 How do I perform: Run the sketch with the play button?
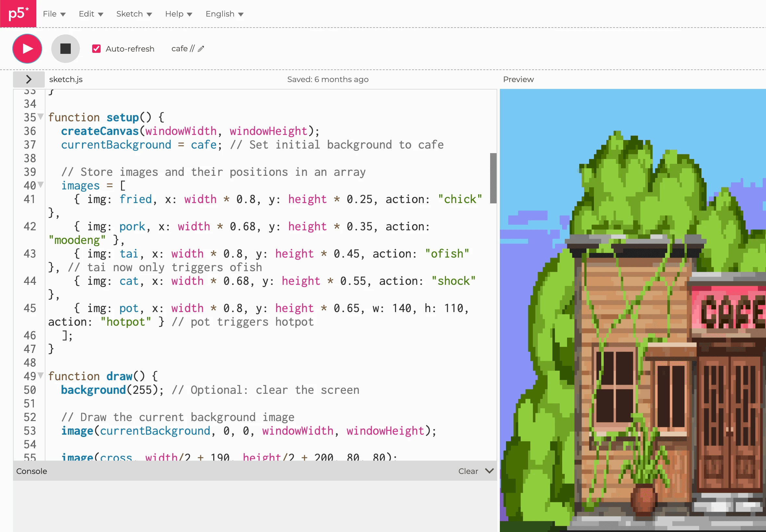[x=27, y=49]
